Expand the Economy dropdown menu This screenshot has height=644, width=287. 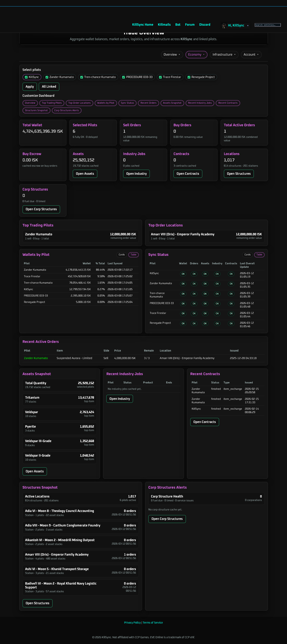click(196, 54)
